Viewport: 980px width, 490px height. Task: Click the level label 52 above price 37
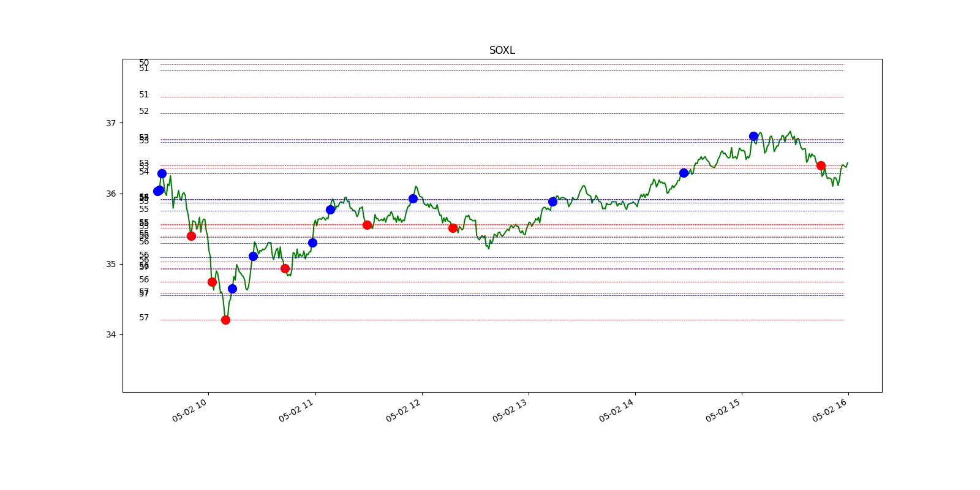coord(144,111)
